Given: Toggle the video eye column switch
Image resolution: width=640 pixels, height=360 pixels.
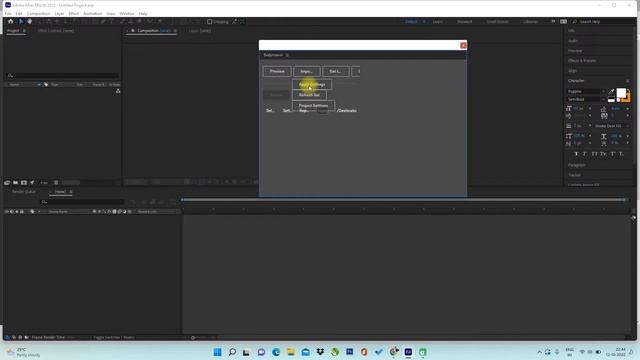Looking at the screenshot, I should (7, 211).
